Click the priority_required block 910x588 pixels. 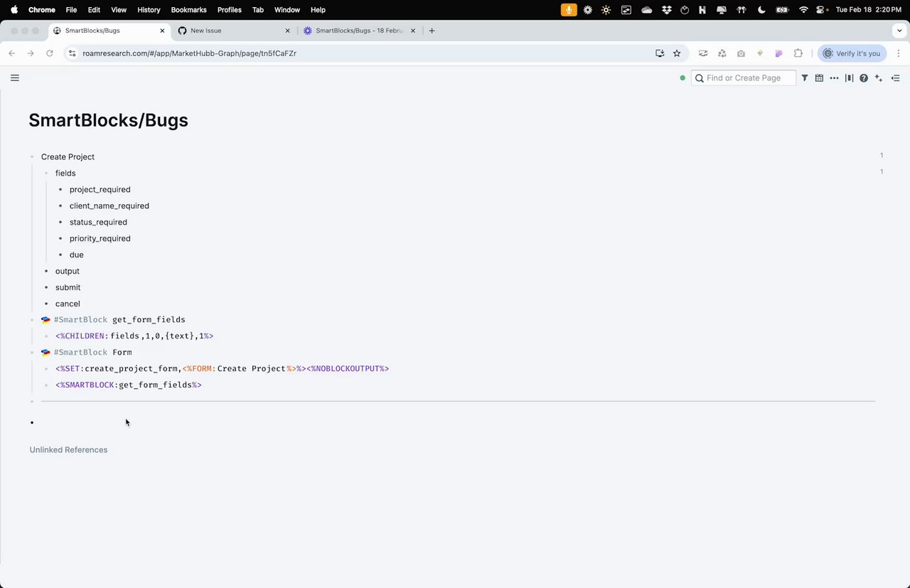pos(100,239)
